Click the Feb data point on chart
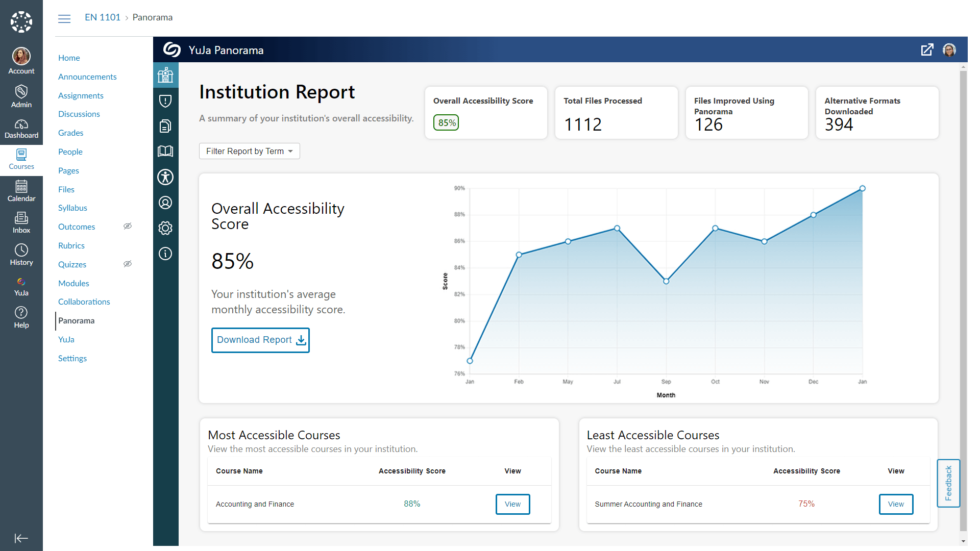 click(519, 255)
